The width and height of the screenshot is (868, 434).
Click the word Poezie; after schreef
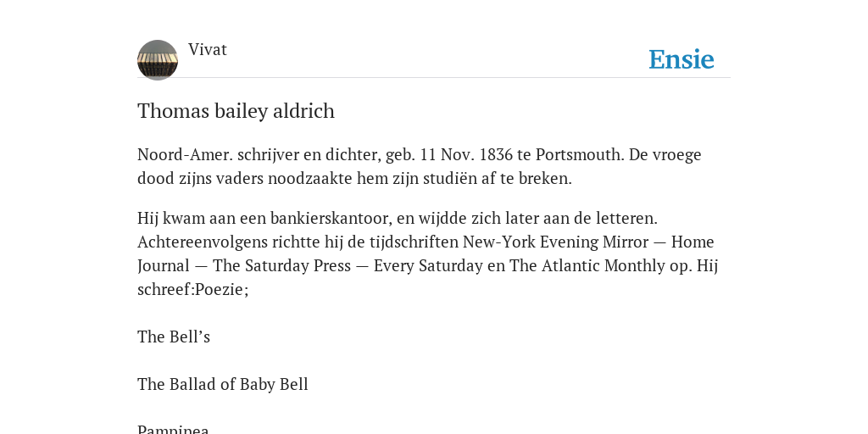222,290
